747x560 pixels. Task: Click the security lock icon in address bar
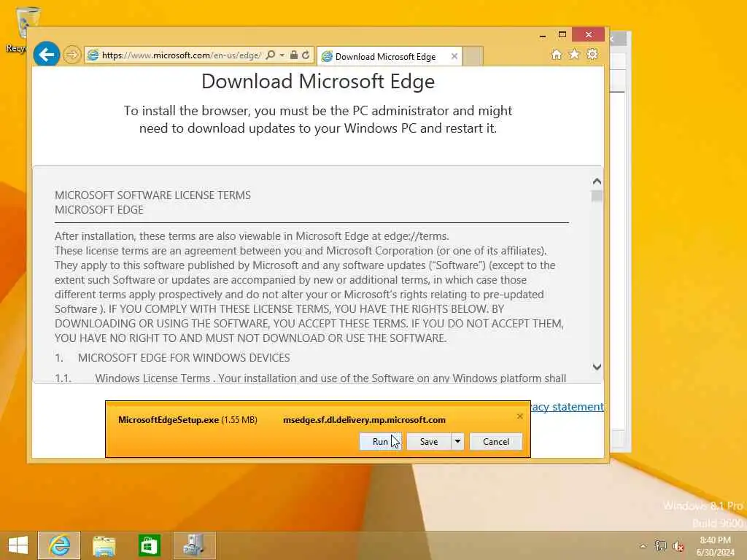[294, 55]
